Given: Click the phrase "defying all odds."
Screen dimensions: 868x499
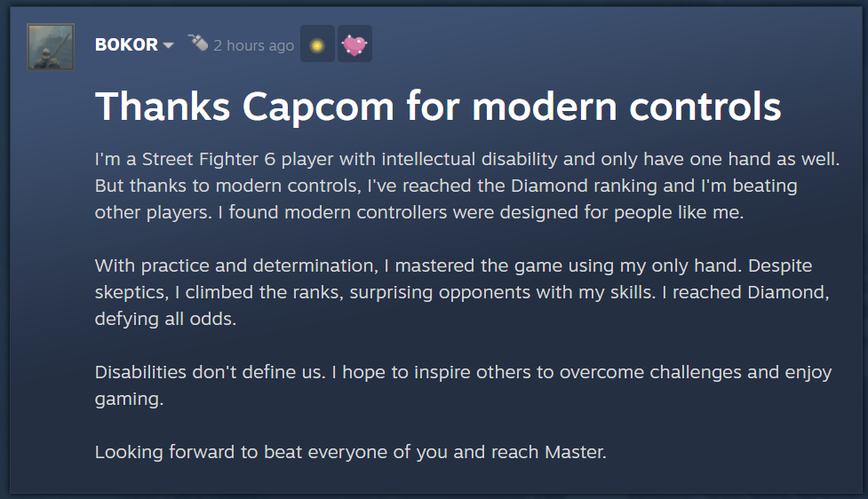Looking at the screenshot, I should coord(165,319).
